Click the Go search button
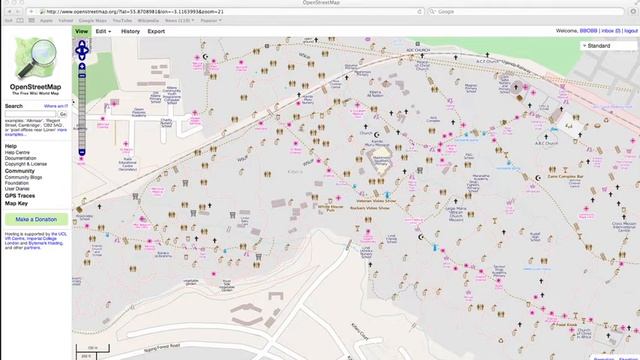This screenshot has height=360, width=640. click(x=63, y=114)
